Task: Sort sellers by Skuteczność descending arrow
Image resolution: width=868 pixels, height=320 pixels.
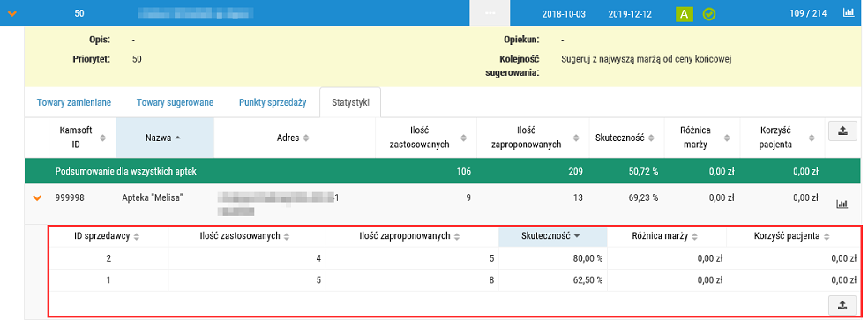Action: pyautogui.click(x=576, y=236)
